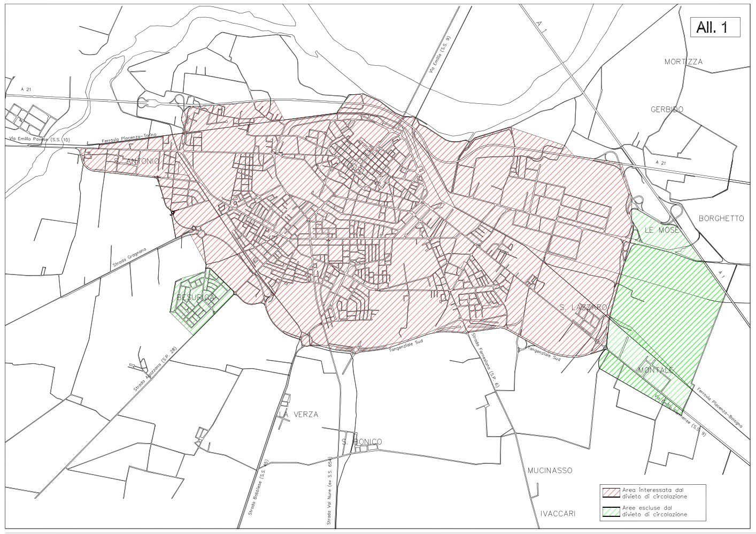Select the BESURICA excluded zone label
Image resolution: width=756 pixels, height=534 pixels.
point(196,297)
